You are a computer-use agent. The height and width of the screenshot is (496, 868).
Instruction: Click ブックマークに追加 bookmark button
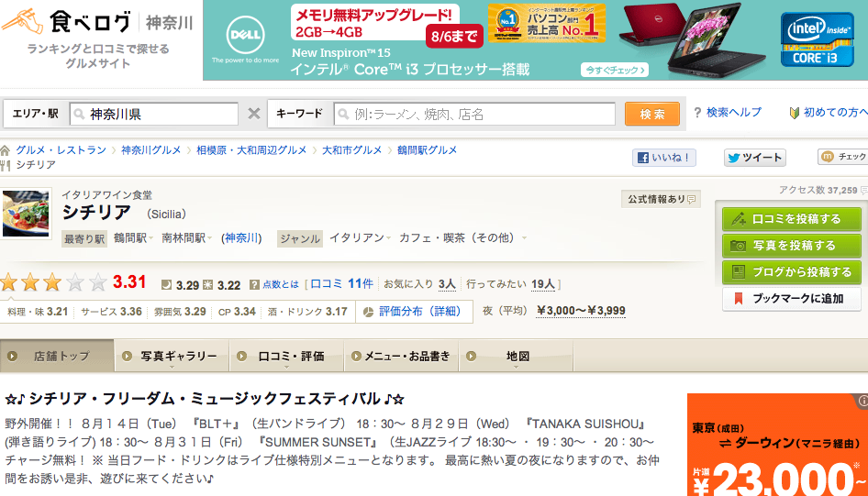(792, 299)
